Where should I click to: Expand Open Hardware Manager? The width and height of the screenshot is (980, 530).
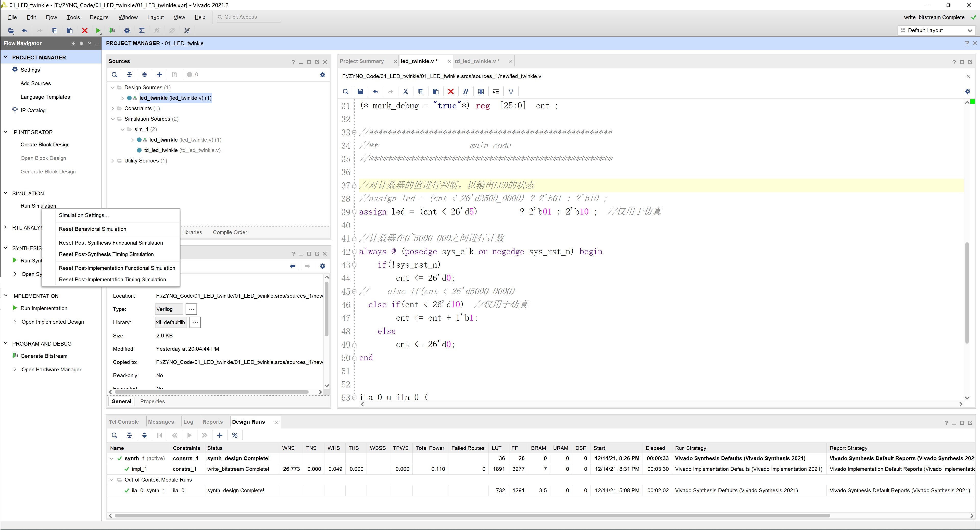(x=15, y=369)
